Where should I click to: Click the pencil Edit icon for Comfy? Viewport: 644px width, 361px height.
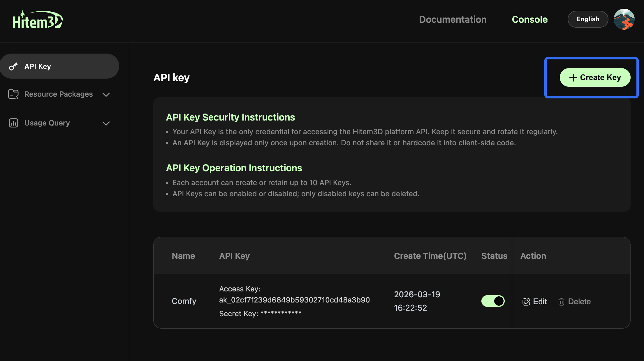(526, 302)
